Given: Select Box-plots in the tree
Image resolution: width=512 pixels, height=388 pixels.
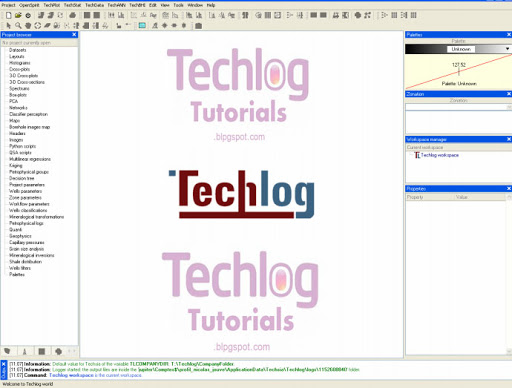Looking at the screenshot, I should coord(18,95).
